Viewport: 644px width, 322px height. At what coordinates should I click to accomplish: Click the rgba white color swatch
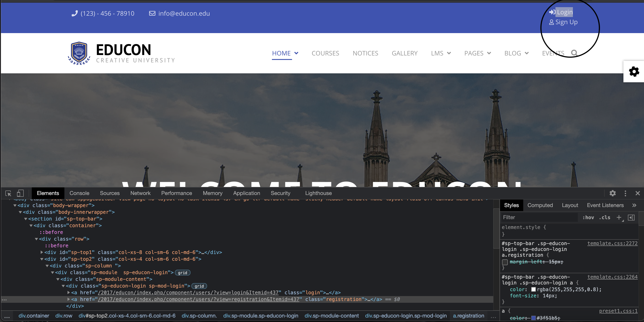533,290
